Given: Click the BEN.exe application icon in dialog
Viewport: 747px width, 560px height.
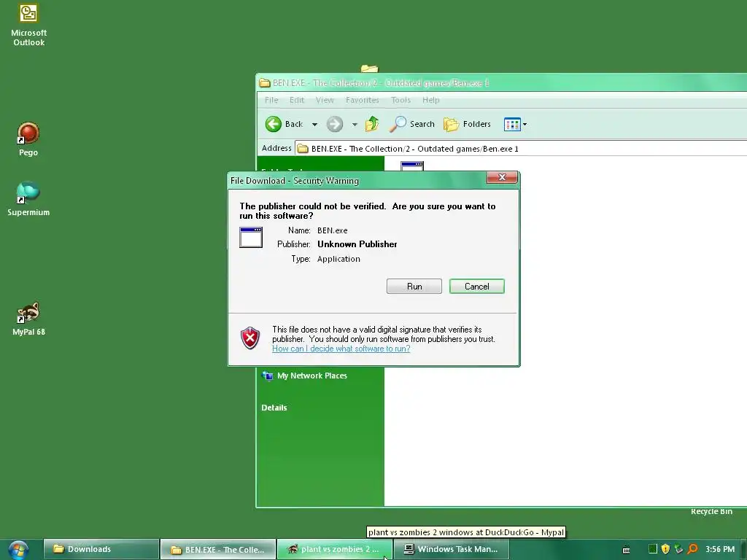Looking at the screenshot, I should (x=251, y=237).
